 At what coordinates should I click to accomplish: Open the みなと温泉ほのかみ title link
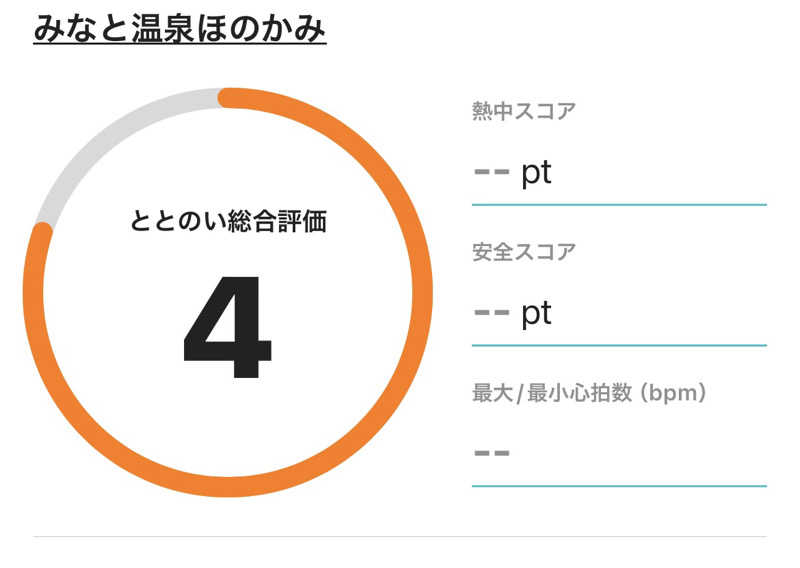tap(180, 28)
